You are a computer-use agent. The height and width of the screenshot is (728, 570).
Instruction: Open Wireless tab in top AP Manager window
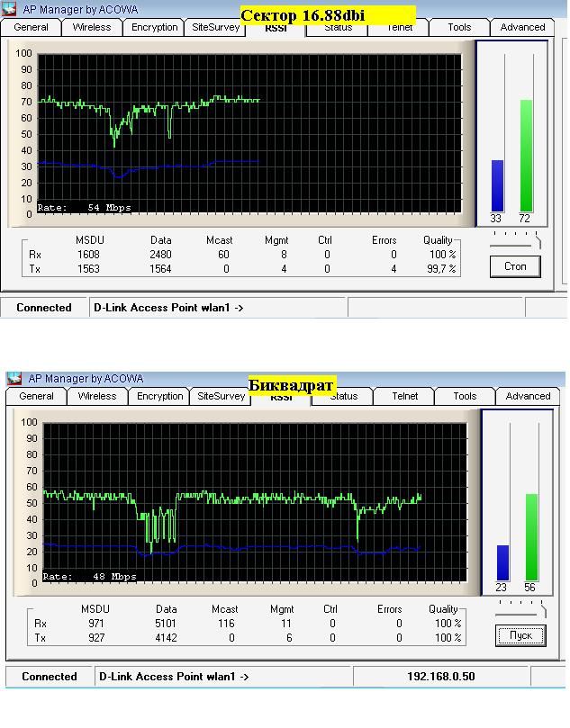[92, 27]
